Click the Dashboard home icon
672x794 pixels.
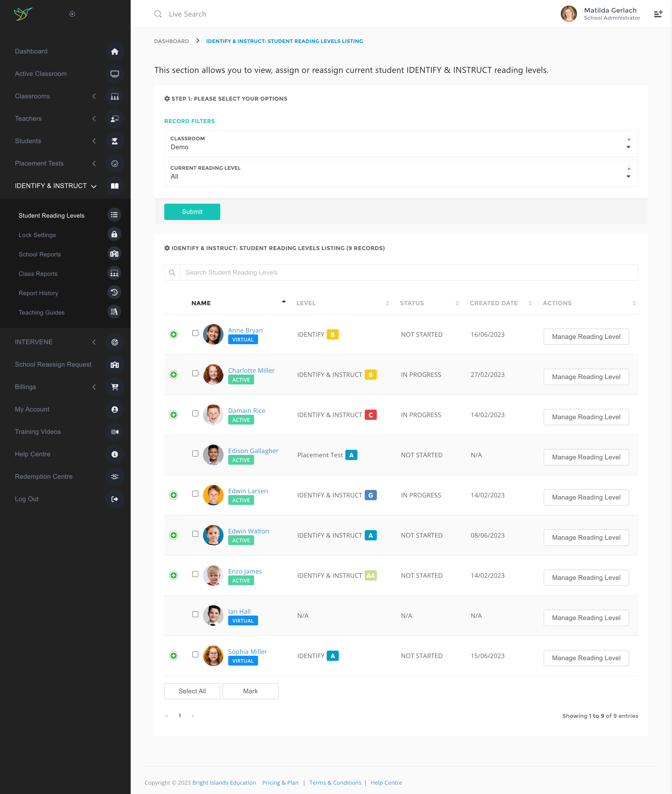click(114, 51)
